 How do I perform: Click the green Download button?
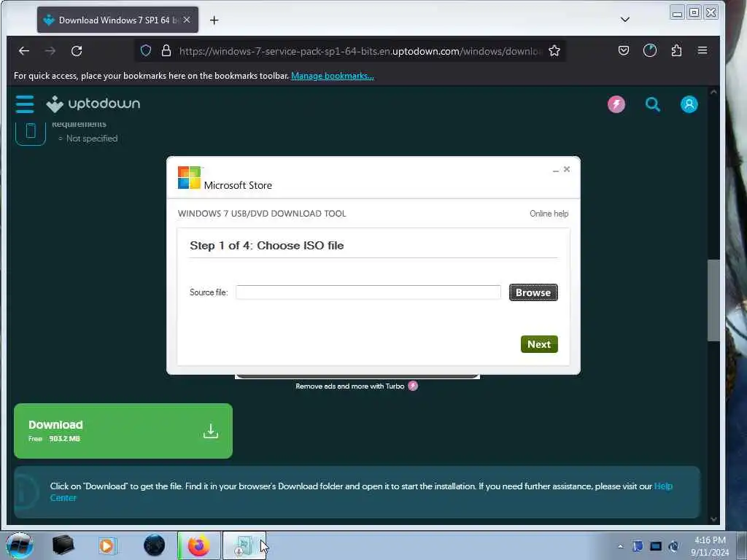(123, 431)
